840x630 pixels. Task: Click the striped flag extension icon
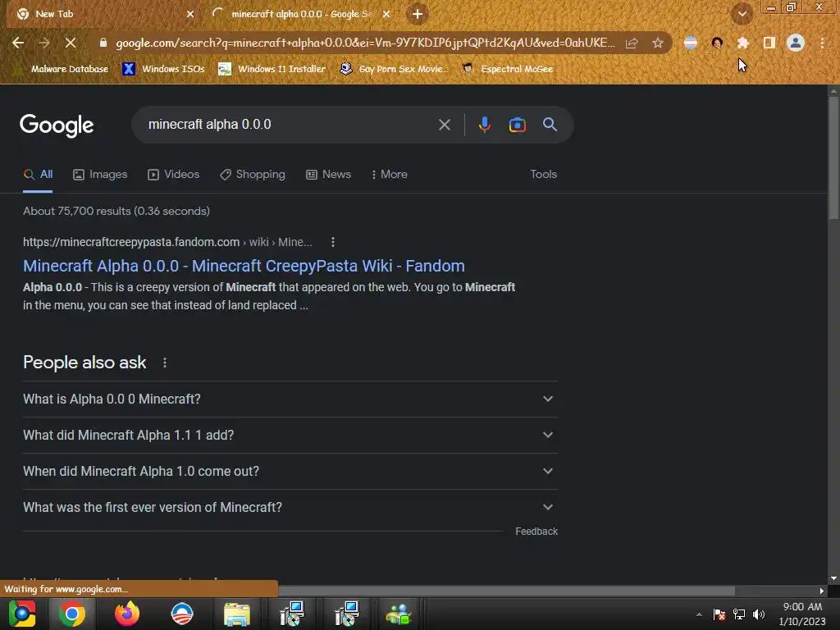click(x=691, y=43)
